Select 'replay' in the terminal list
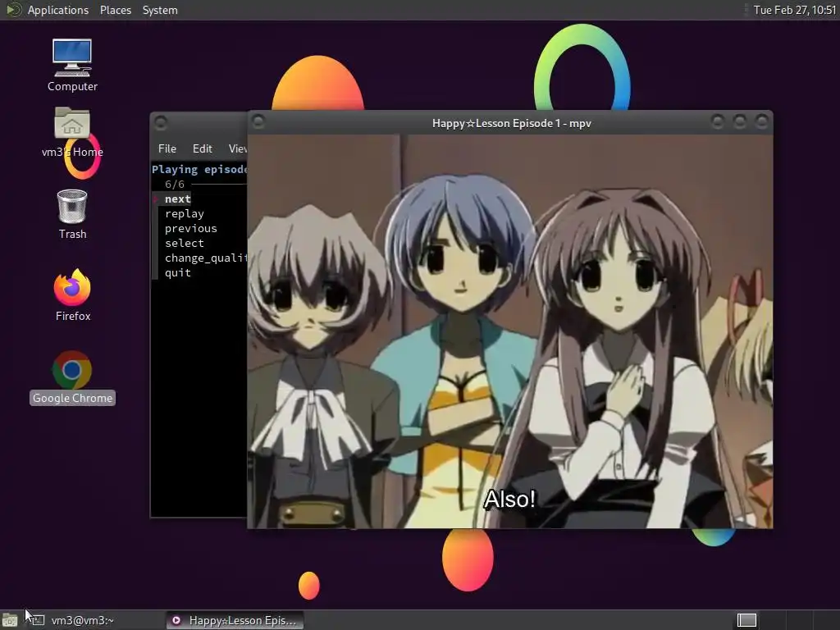Screen dimensions: 840x630 tap(185, 214)
